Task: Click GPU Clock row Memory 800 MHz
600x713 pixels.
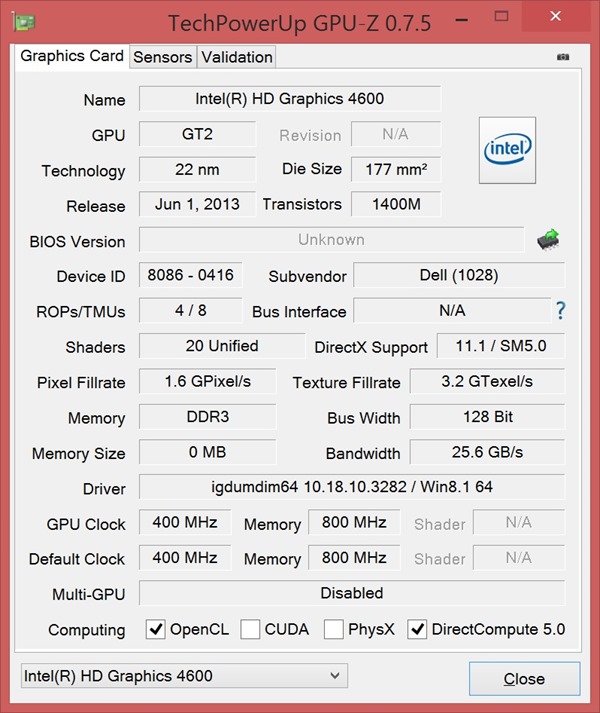Action: click(354, 522)
